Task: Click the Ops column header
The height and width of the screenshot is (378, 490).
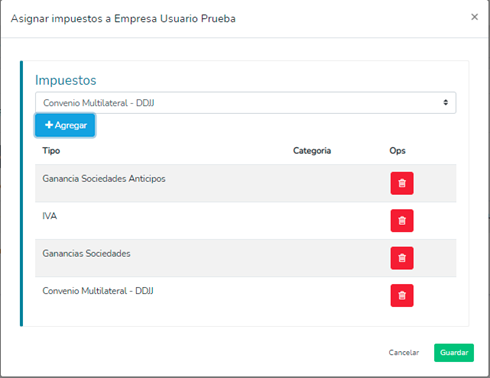Action: point(397,151)
